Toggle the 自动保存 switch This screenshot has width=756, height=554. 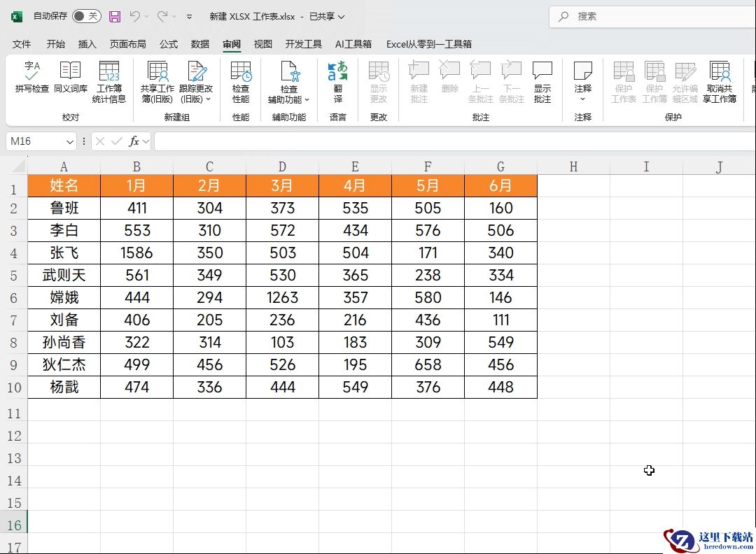[86, 16]
